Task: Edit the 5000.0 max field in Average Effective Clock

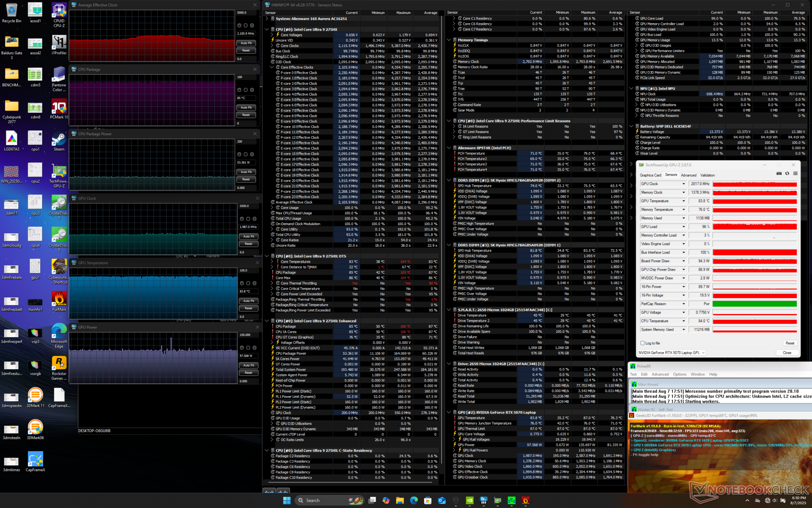Action: tap(246, 13)
